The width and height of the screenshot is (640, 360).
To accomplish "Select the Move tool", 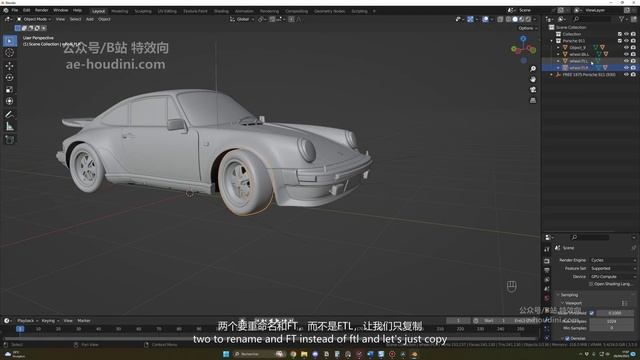I will point(9,65).
